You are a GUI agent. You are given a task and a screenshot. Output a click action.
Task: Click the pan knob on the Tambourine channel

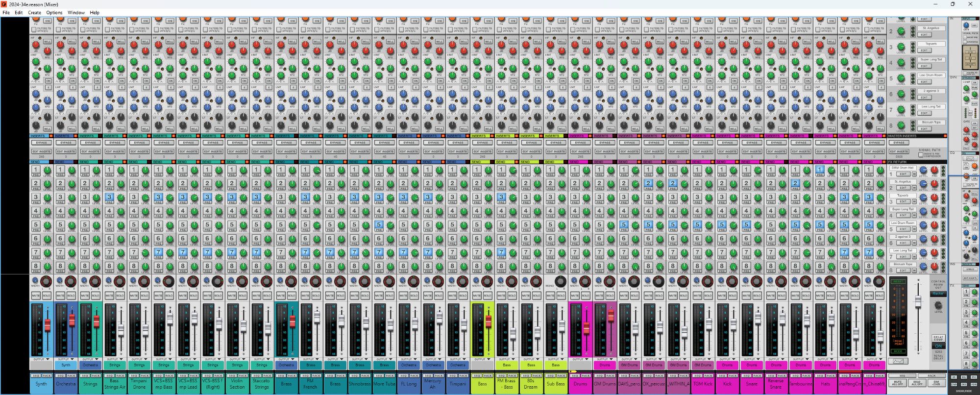click(x=806, y=281)
